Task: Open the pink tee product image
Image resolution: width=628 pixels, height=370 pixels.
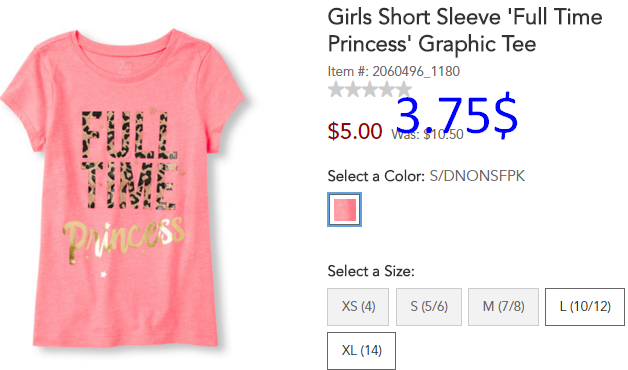Action: 123,188
